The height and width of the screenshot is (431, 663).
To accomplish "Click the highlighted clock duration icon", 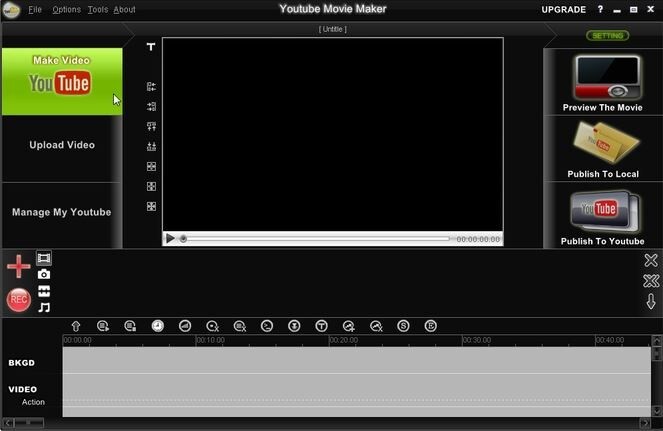I will pos(158,326).
